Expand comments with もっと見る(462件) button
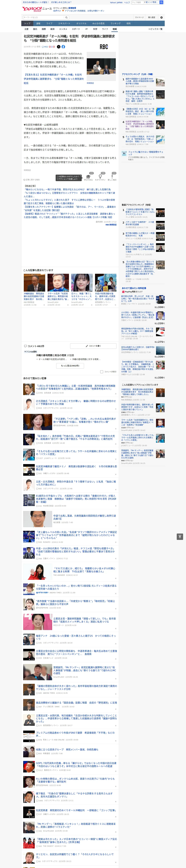186x868 pixels. click(x=70, y=366)
